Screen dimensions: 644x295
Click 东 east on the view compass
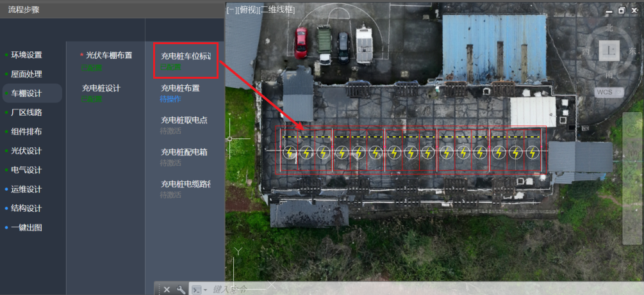click(632, 51)
